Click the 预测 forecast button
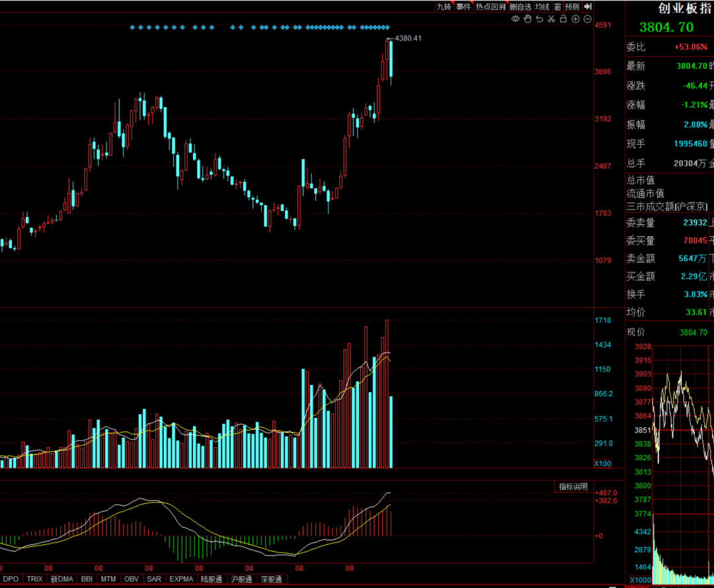Viewport: 714px width, 588px height. point(573,7)
